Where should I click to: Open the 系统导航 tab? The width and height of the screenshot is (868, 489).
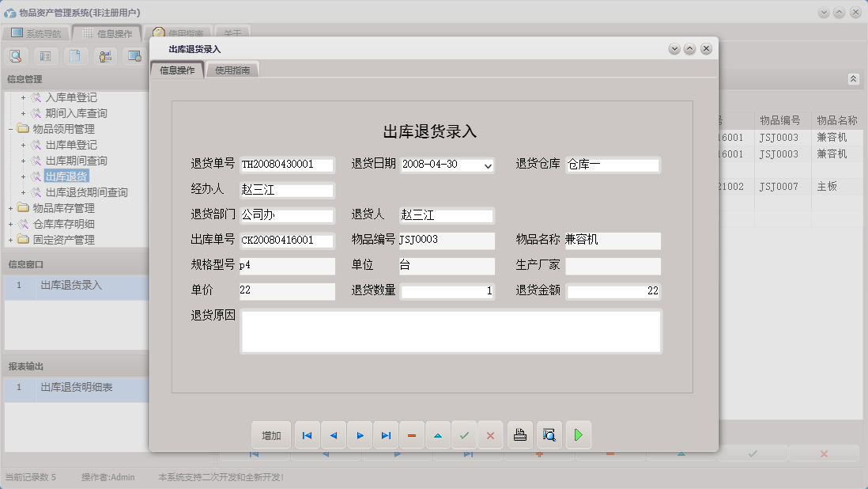[38, 34]
